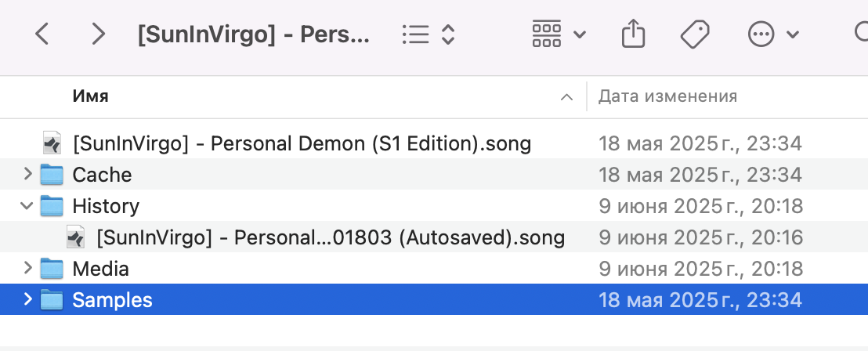Collapse the History folder
The width and height of the screenshot is (868, 351).
click(x=27, y=206)
